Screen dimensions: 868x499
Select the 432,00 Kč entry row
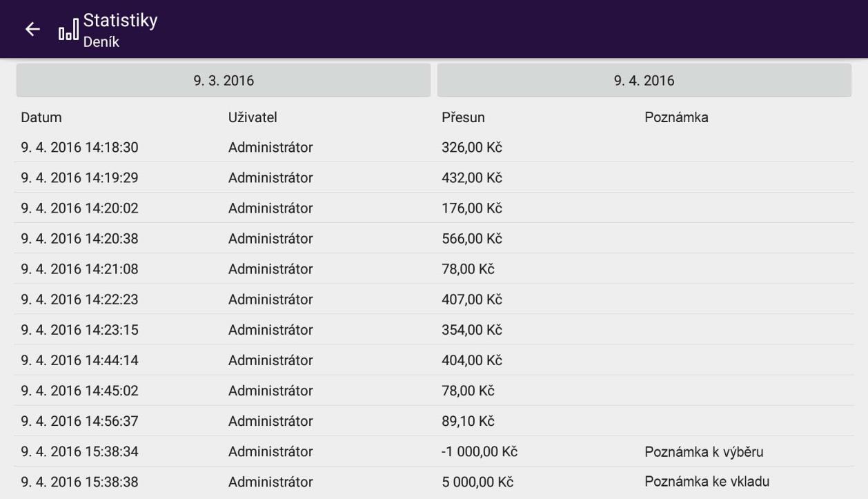click(x=471, y=177)
